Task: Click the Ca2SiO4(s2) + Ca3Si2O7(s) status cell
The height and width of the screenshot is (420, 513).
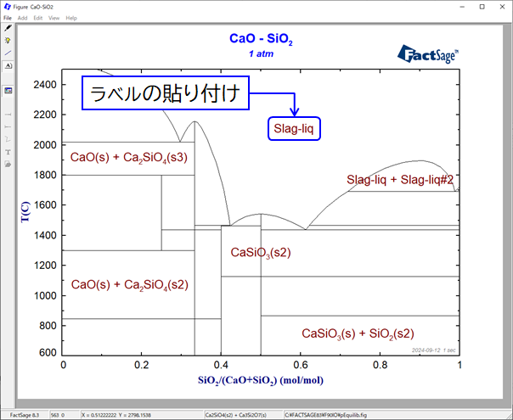Action: pyautogui.click(x=244, y=415)
